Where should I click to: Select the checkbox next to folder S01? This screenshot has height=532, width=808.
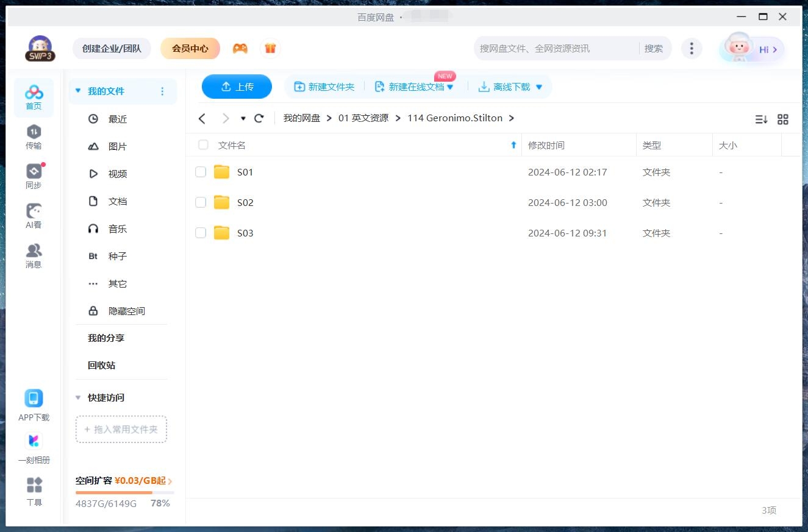(201, 172)
